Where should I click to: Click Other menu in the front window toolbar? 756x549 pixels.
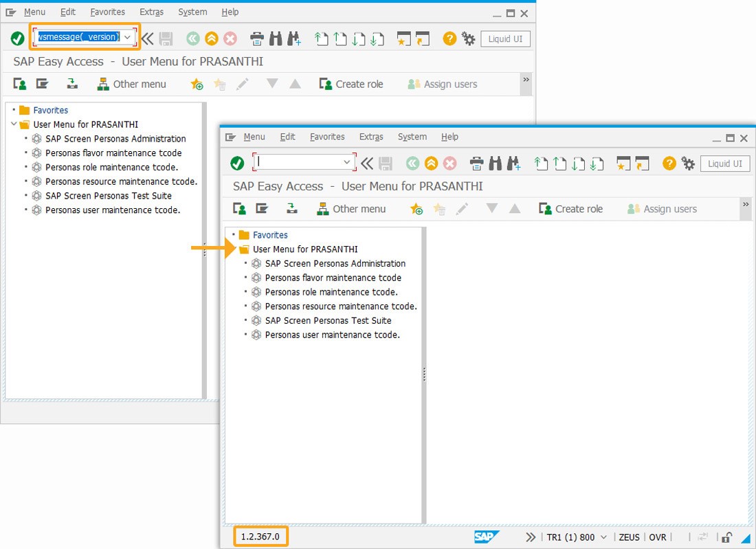(x=351, y=209)
